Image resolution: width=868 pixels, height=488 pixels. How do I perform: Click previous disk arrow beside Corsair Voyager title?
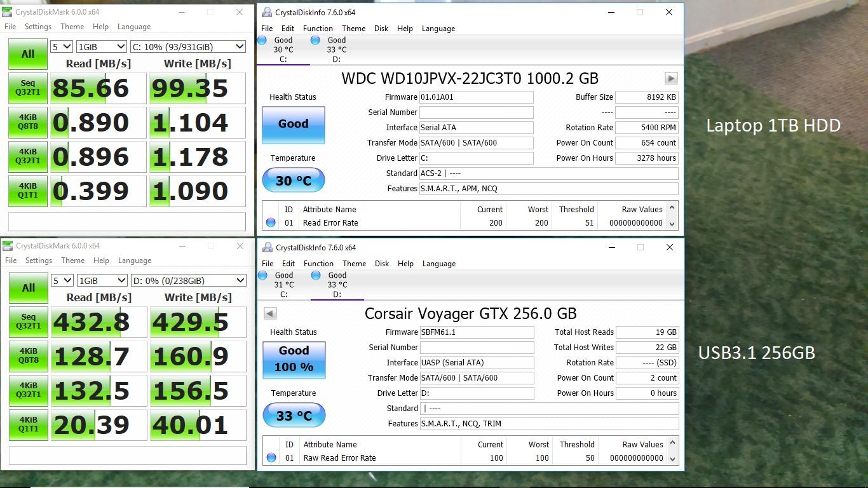[x=270, y=313]
